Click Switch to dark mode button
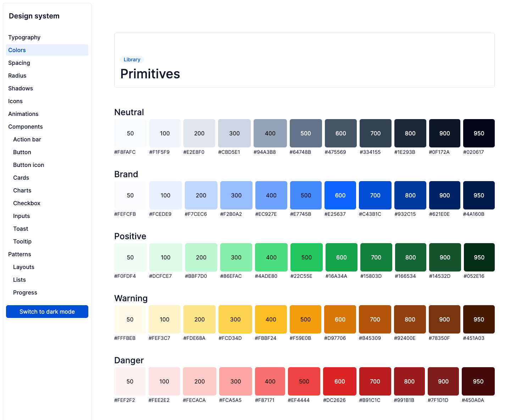Image resolution: width=510 pixels, height=420 pixels. coord(47,312)
